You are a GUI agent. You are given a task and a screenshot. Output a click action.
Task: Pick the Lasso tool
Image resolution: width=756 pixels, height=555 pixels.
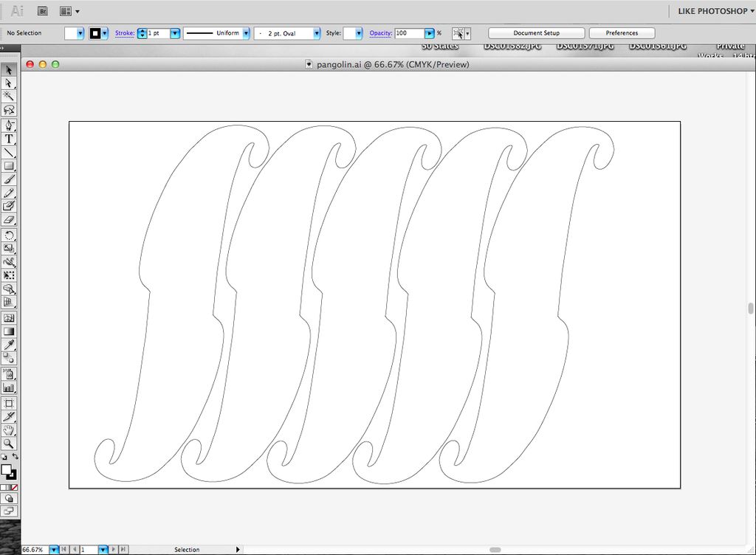point(9,110)
